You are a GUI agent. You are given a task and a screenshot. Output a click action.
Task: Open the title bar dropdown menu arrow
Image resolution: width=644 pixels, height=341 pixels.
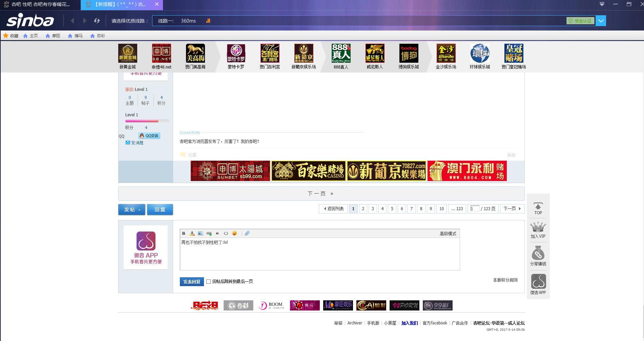pos(602,4)
